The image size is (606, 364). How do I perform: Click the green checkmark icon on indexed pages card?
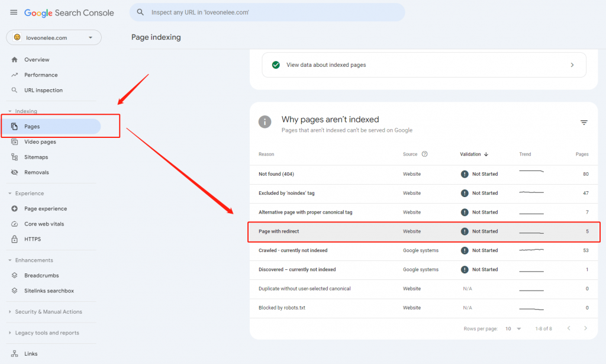(276, 65)
